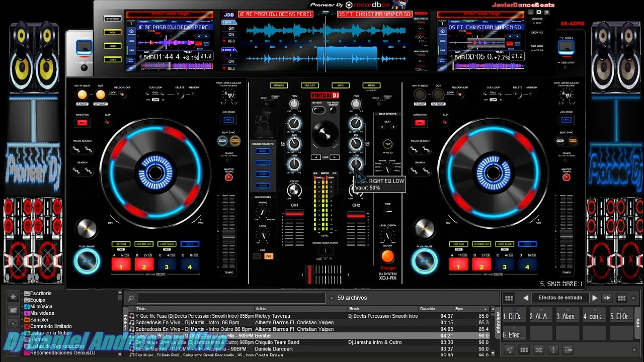Click the crossfader handle
The image size is (644, 362).
tap(309, 275)
